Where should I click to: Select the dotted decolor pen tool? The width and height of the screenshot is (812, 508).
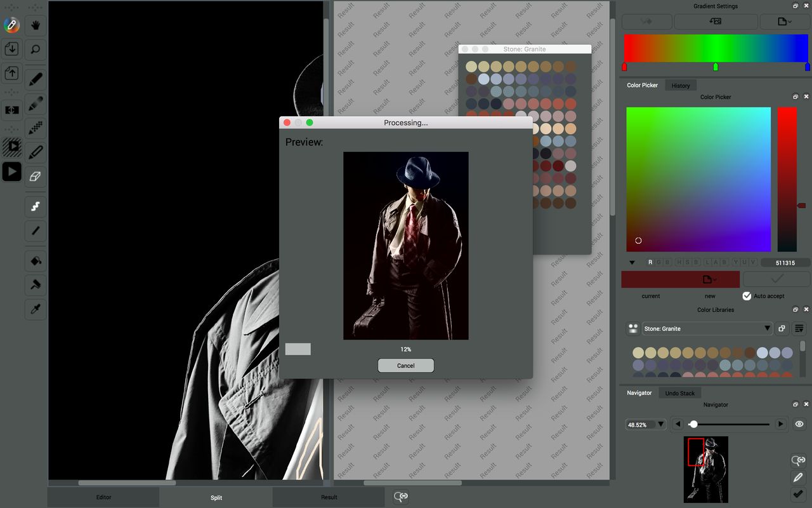click(x=36, y=128)
